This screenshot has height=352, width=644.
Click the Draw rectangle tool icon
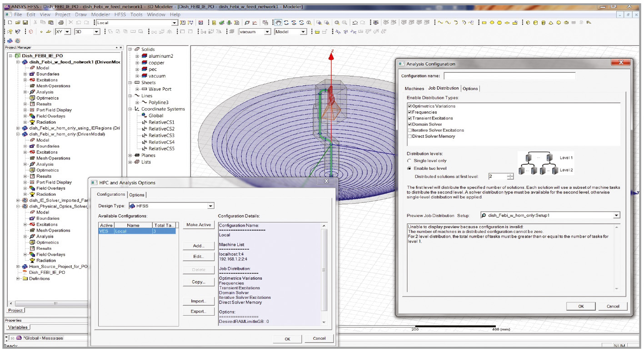[x=484, y=23]
